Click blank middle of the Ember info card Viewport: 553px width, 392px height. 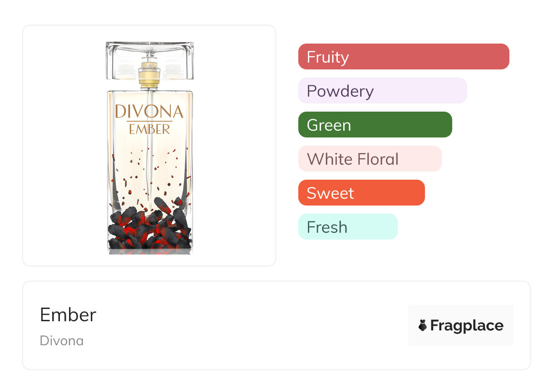click(250, 325)
